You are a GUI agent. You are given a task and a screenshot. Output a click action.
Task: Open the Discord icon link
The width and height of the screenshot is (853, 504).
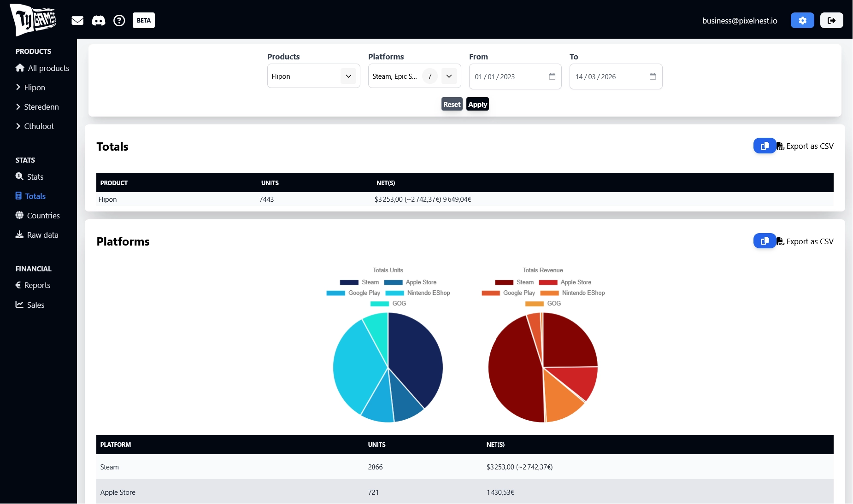click(99, 20)
